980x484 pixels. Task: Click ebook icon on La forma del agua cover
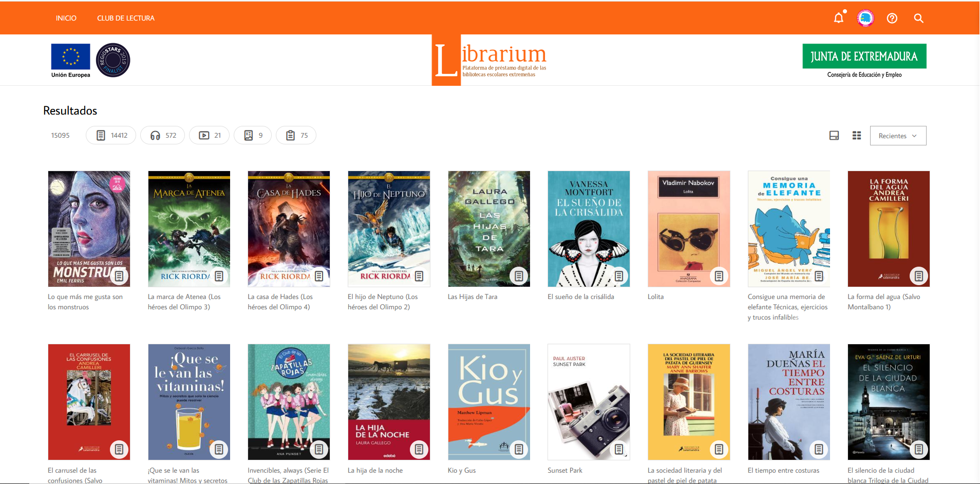coord(919,276)
